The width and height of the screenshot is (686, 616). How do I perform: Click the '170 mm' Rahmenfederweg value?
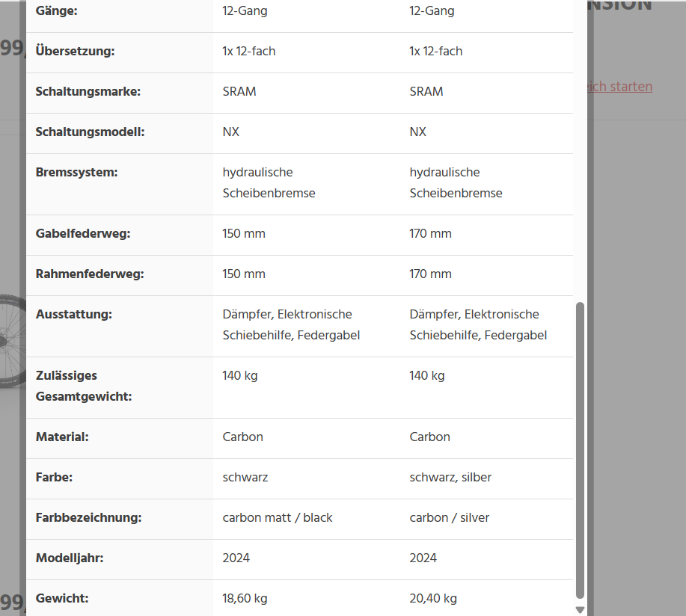pos(431,274)
